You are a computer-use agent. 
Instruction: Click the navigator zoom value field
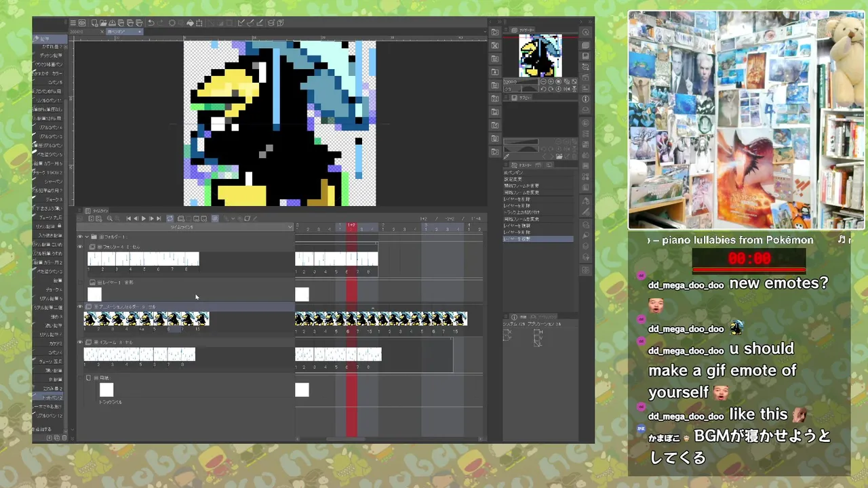click(521, 82)
